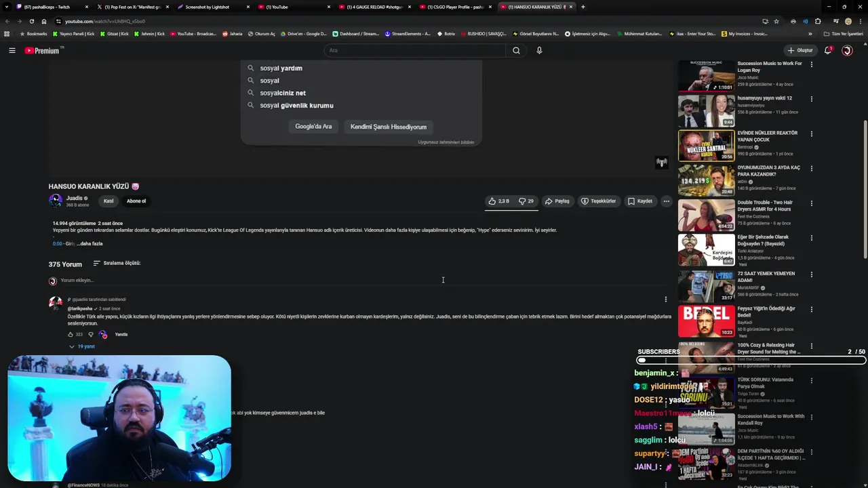Click Google'da Ara button in video
868x488 pixels.
point(313,127)
